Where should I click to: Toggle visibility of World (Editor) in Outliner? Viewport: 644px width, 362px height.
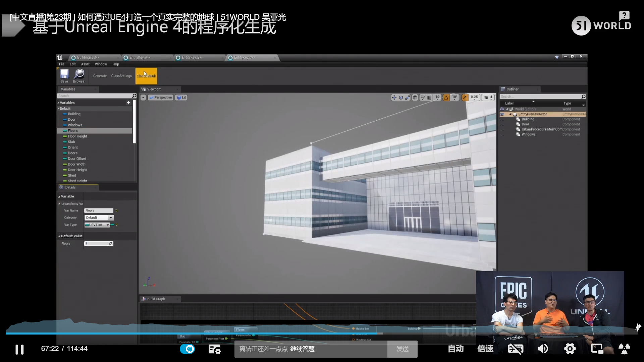(502, 109)
